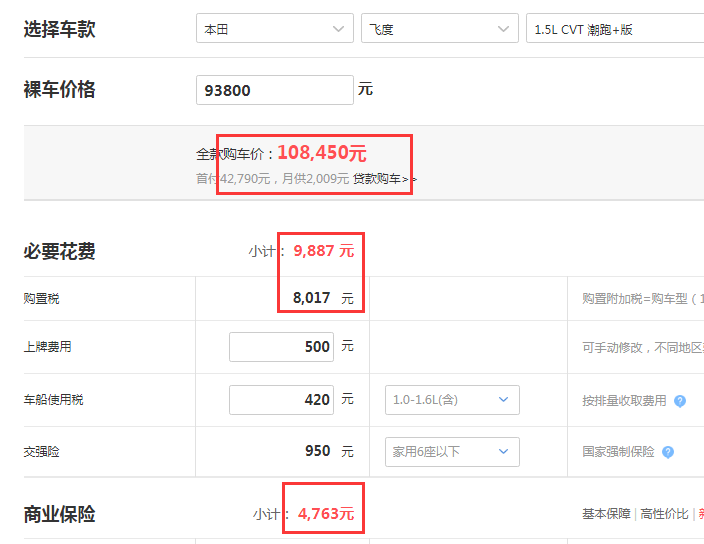Click the 选择车款 heading
This screenshot has width=704, height=544.
(59, 29)
